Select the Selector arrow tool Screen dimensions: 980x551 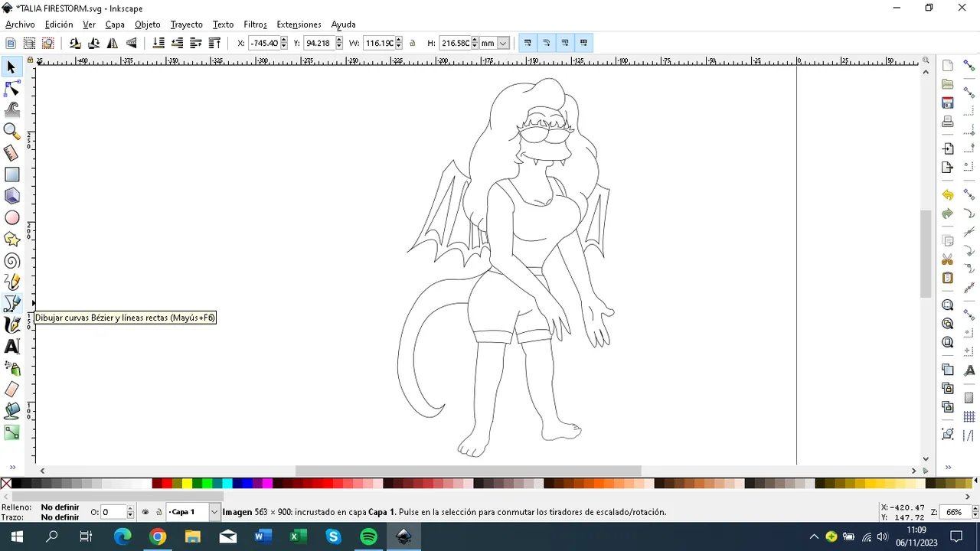pyautogui.click(x=11, y=67)
